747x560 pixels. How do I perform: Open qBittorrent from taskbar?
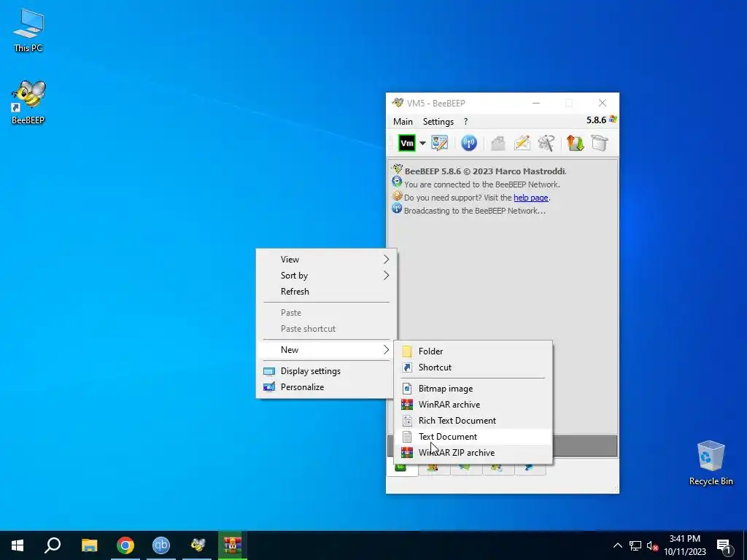click(161, 545)
